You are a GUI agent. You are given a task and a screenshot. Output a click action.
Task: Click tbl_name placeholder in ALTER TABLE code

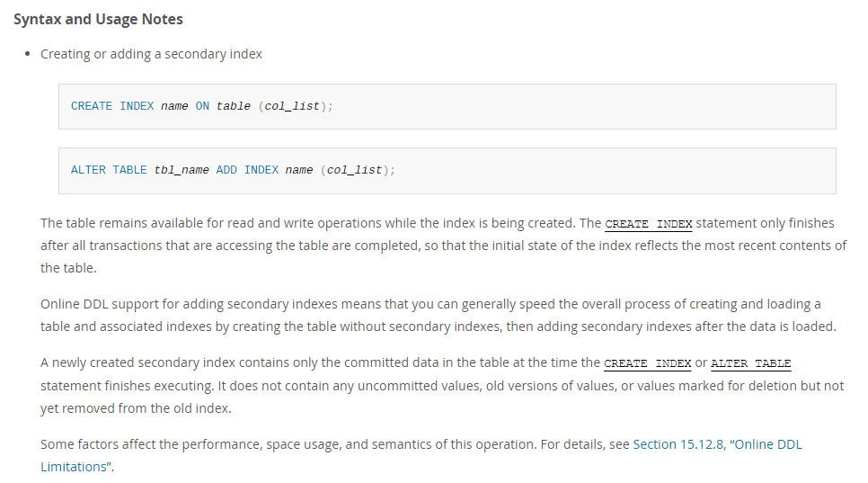182,170
